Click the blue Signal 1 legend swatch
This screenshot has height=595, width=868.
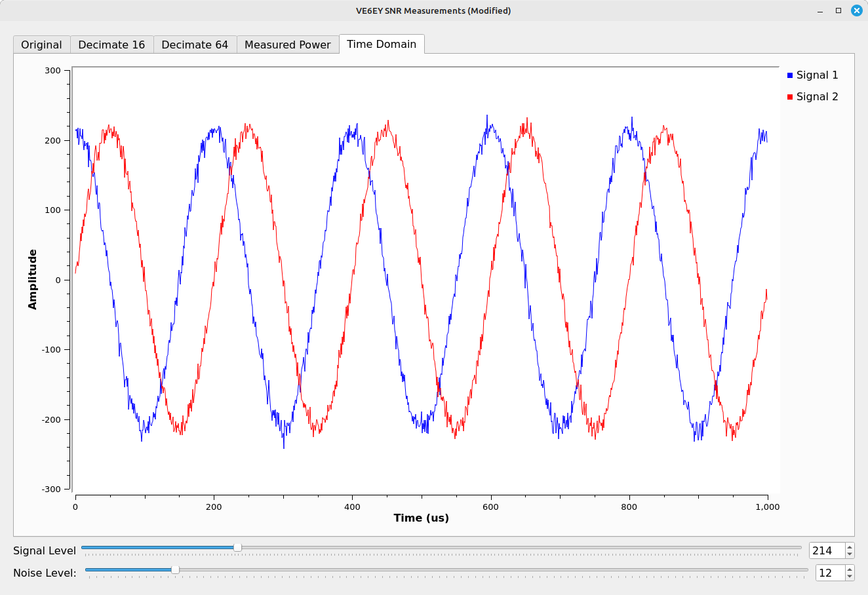(790, 75)
